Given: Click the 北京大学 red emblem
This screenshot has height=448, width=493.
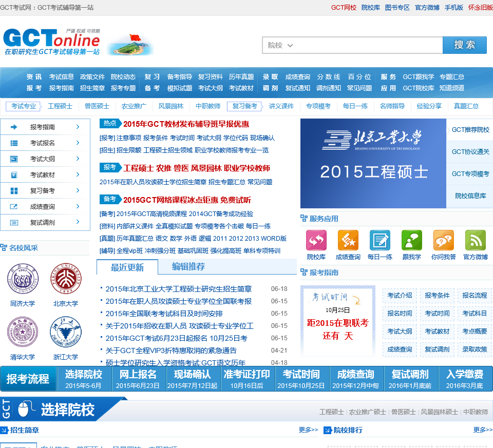Looking at the screenshot, I should [x=66, y=279].
